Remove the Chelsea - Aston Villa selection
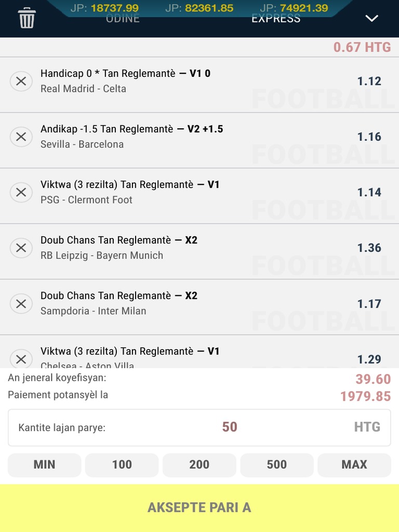 coord(21,358)
